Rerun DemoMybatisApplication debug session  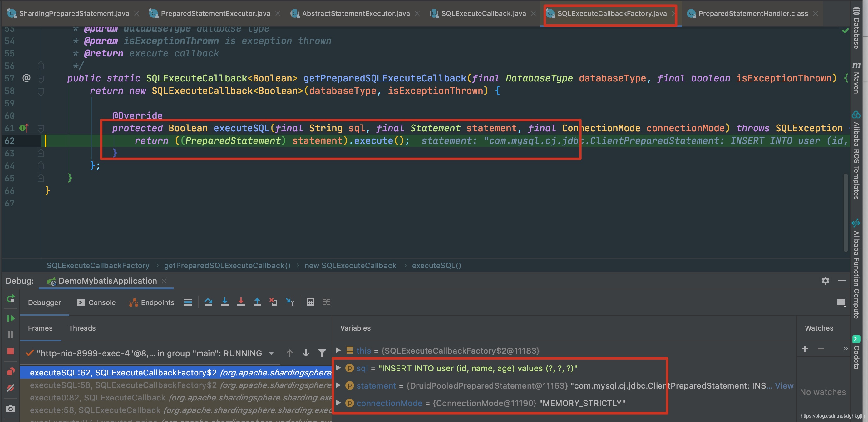[x=11, y=298]
